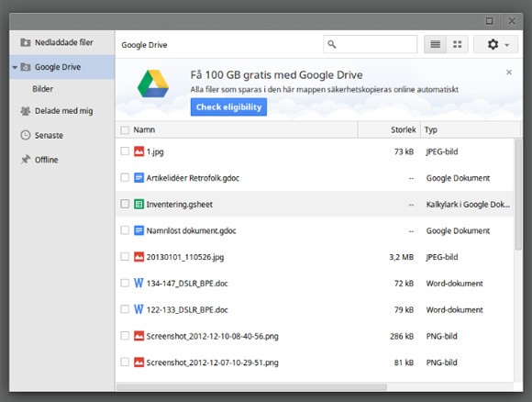
Task: Show Senaste recent files
Action: tap(62, 135)
